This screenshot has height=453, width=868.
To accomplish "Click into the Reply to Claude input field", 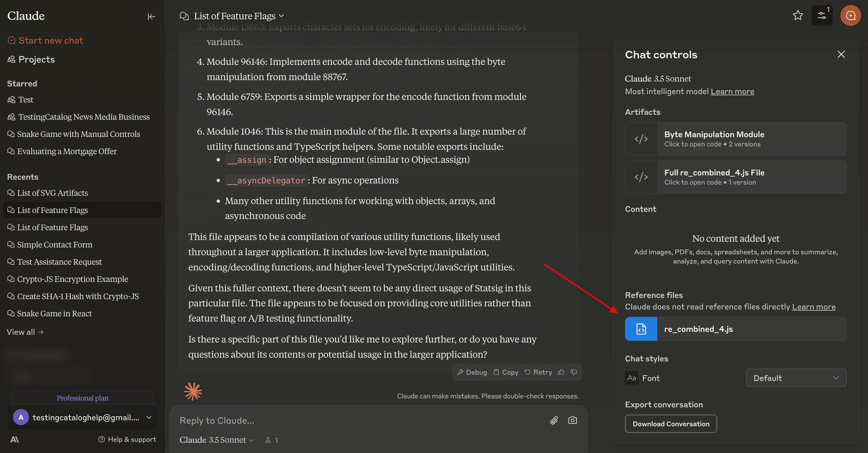I will pos(360,420).
